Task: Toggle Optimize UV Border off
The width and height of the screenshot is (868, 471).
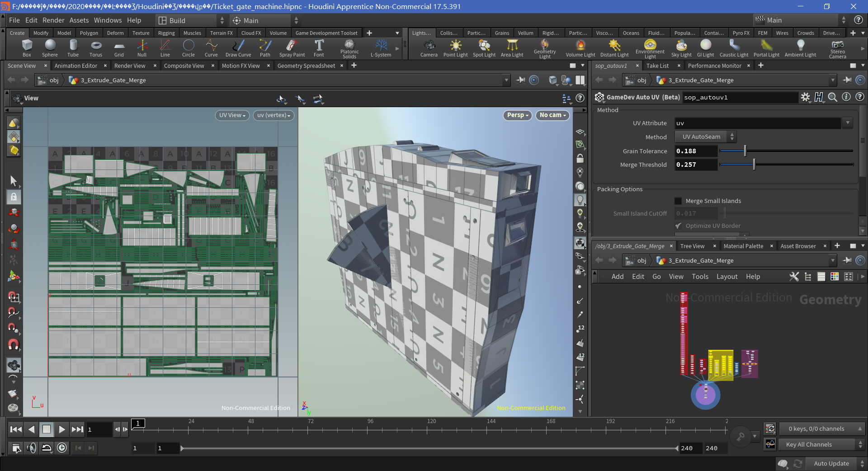Action: coord(678,226)
